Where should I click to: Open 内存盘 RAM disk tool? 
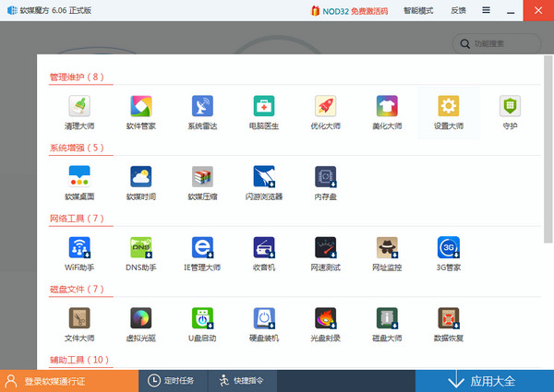pos(325,184)
